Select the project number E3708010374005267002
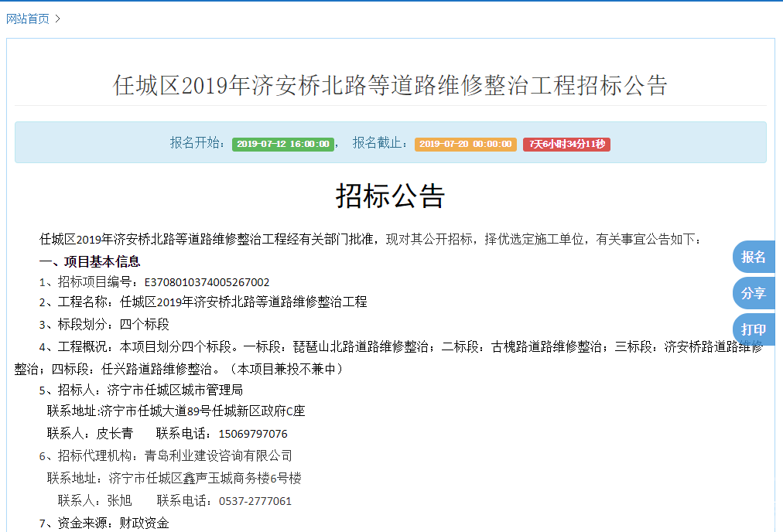Screen dimensions: 783x532 [206, 282]
